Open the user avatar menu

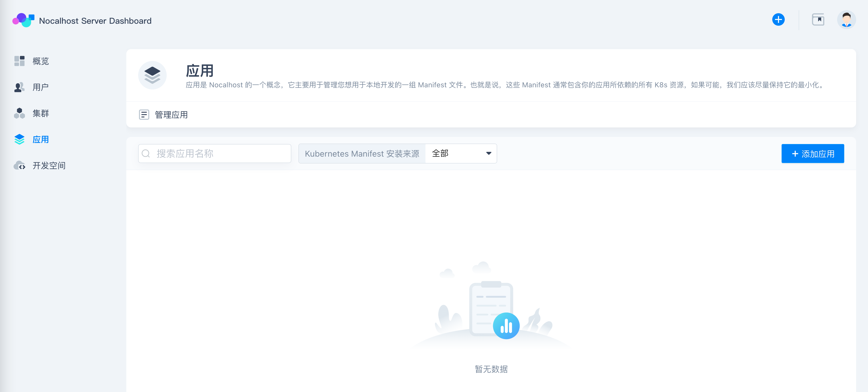(x=846, y=20)
